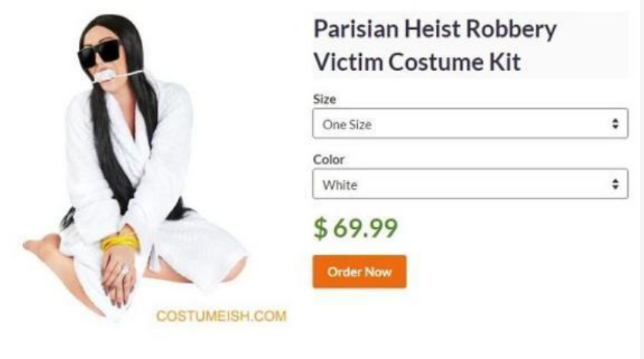Select the White option text
This screenshot has width=644, height=359.
(340, 185)
